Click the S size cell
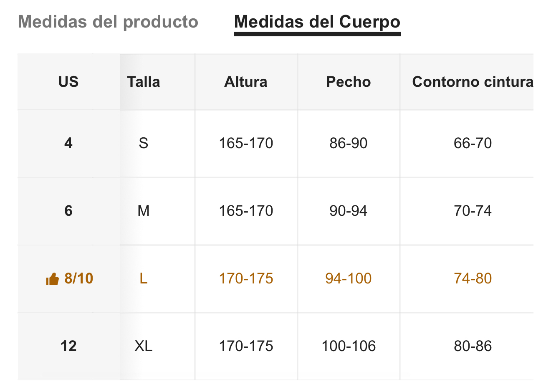Screen dimensions: 551x392 click(144, 144)
